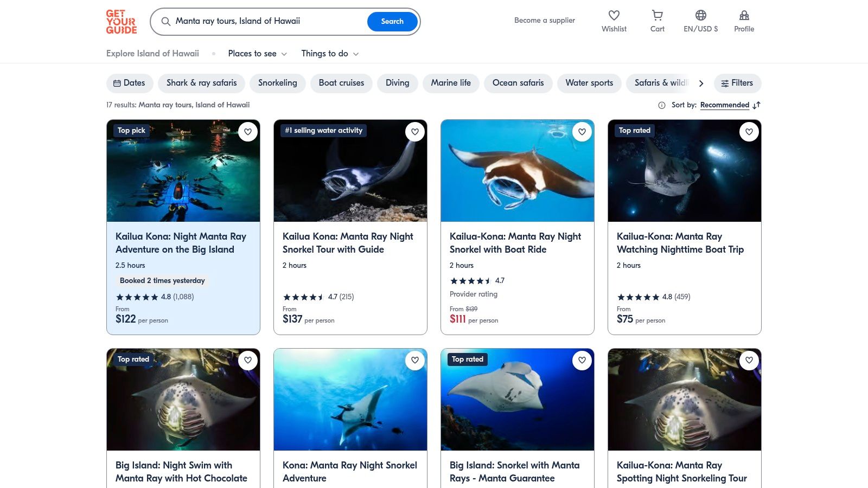The width and height of the screenshot is (868, 488).
Task: Click the blue Search button
Action: tap(392, 22)
